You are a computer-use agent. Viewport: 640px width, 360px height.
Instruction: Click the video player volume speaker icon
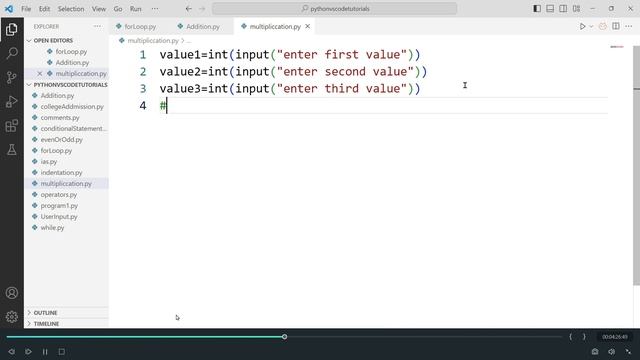pos(611,351)
